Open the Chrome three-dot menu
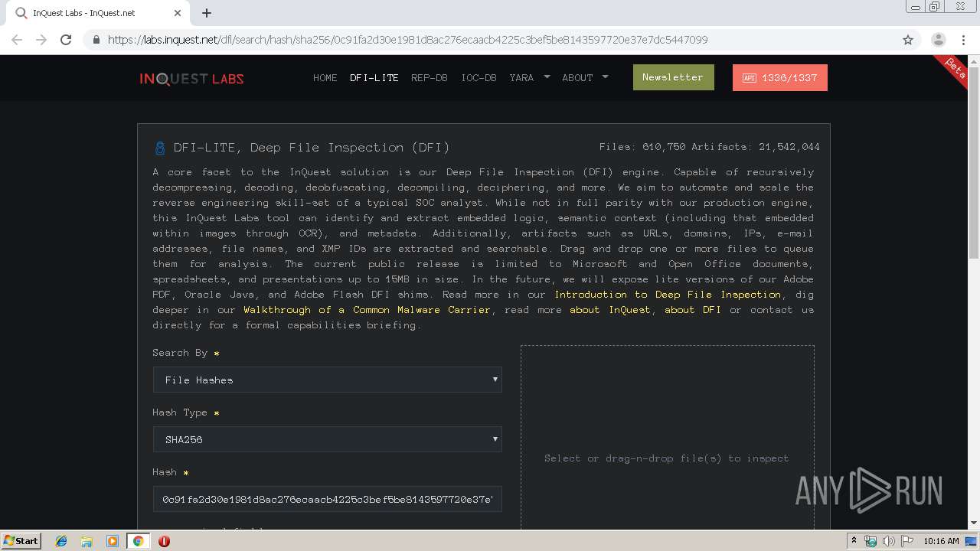Image resolution: width=980 pixels, height=551 pixels. tap(962, 40)
